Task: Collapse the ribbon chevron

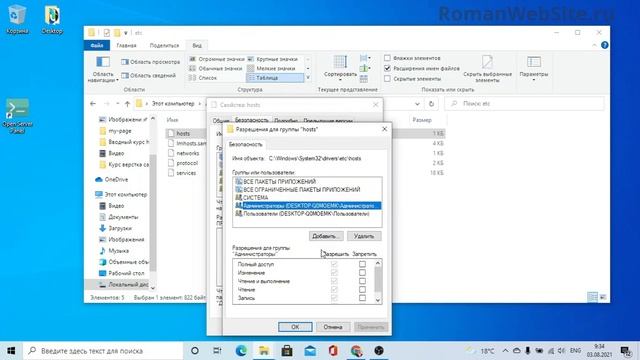Action: click(x=594, y=45)
